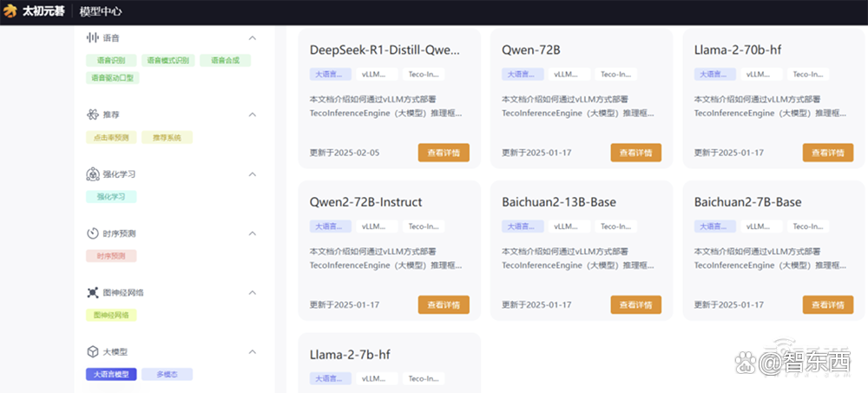Click the 大模型 cube icon
Screen dimensions: 868x393
(93, 351)
